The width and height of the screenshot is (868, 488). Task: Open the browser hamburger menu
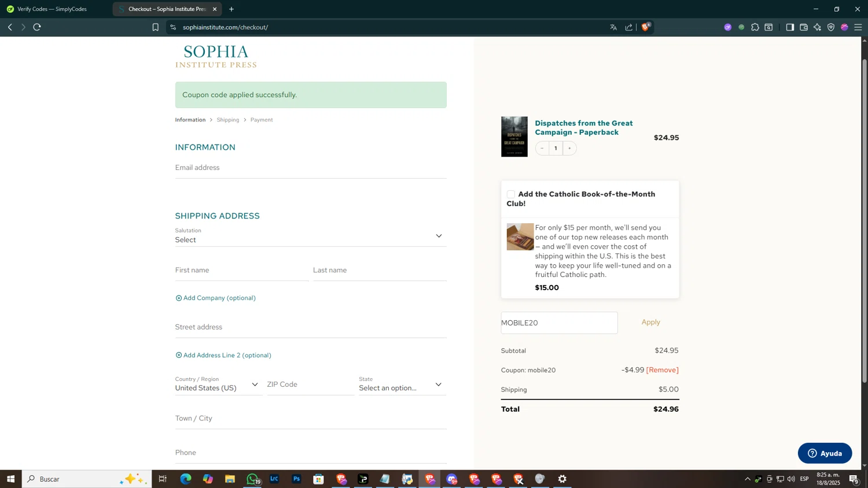(858, 27)
